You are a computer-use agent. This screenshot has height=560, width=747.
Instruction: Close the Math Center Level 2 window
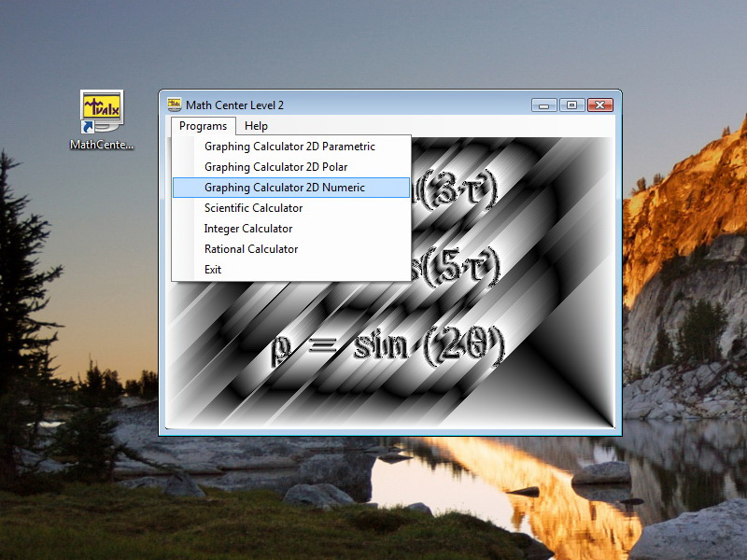(600, 105)
